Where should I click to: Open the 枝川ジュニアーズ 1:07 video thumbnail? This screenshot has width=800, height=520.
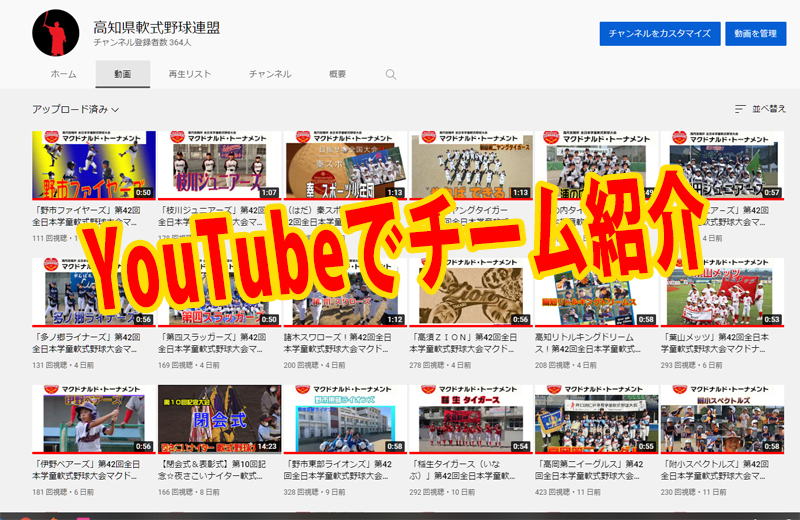point(219,165)
